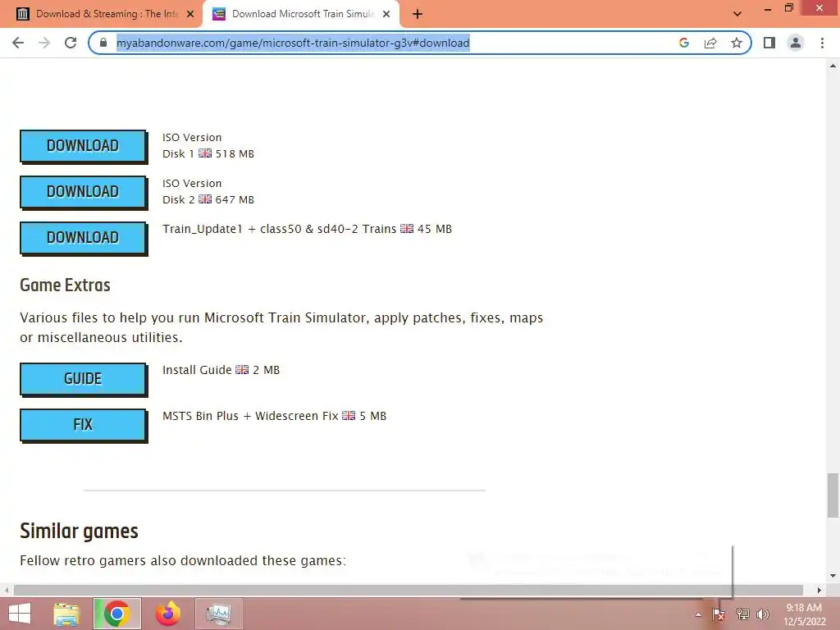Reload the current page
Screen dimensions: 840x630
coord(71,43)
